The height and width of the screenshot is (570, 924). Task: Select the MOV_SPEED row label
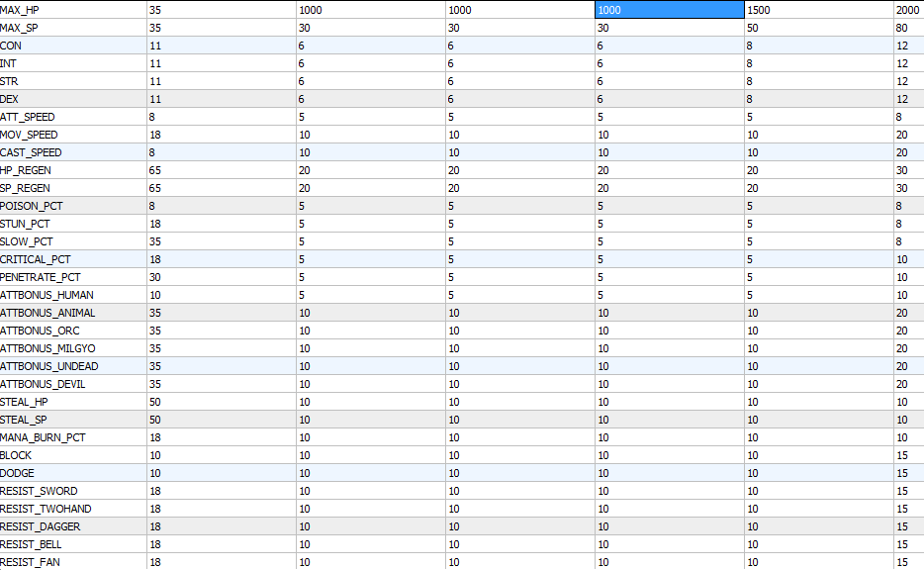coord(29,135)
